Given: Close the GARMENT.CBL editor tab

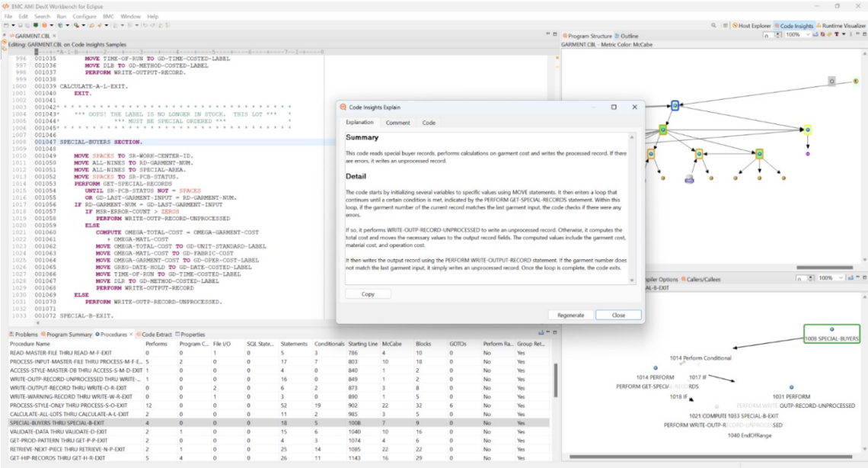Looking at the screenshot, I should click(x=56, y=36).
